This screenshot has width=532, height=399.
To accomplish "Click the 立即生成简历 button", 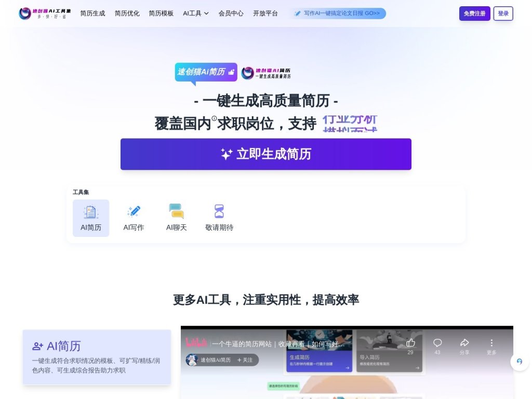I will 266,154.
